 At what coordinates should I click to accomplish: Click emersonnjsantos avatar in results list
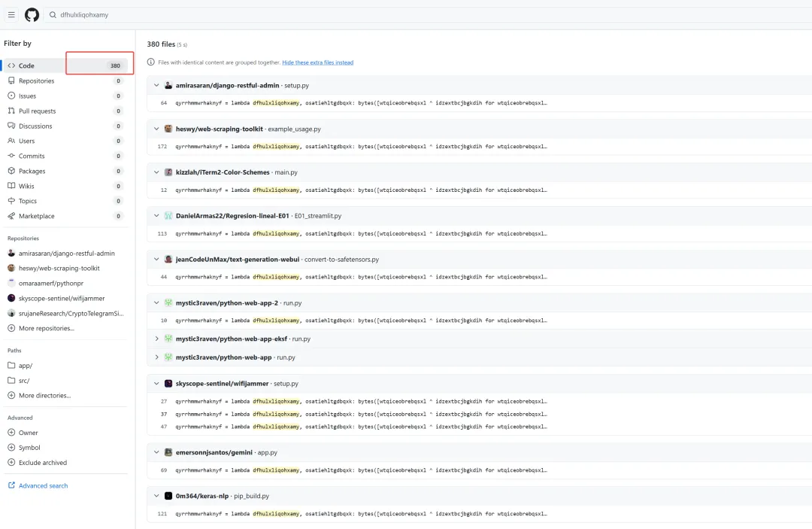coord(168,452)
